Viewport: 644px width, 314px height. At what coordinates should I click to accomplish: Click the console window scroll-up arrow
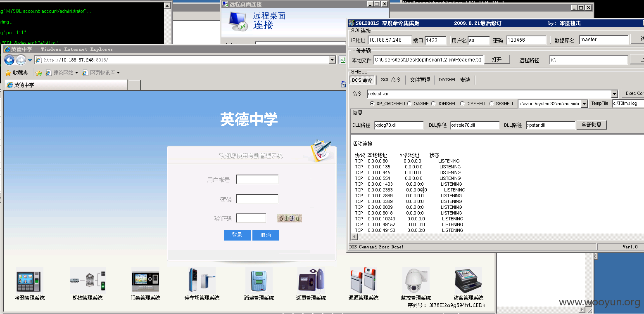pyautogui.click(x=166, y=6)
